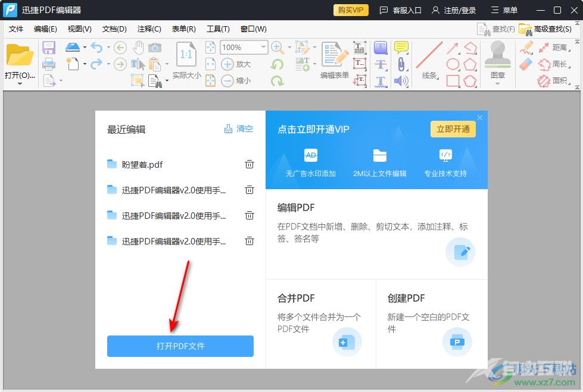Click the Redo arrow icon
Image resolution: width=583 pixels, height=392 pixels.
[x=96, y=64]
